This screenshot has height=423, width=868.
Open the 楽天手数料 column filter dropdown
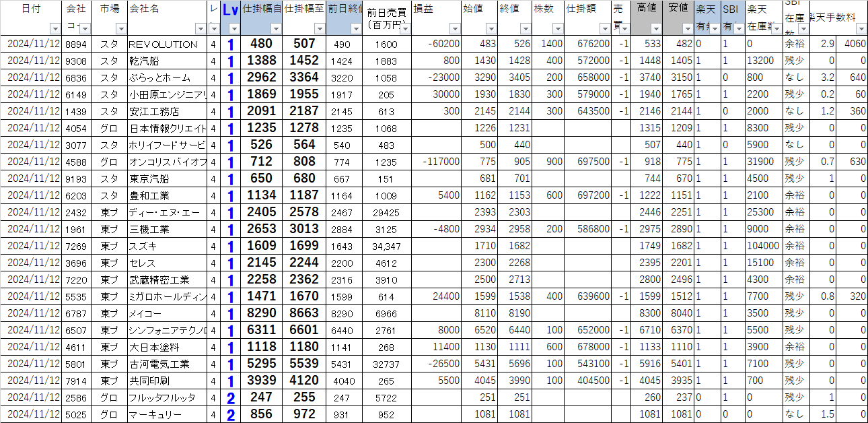pos(861,29)
